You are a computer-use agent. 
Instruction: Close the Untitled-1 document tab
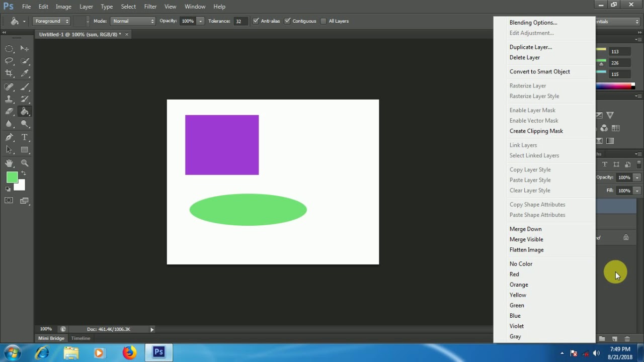coord(127,35)
